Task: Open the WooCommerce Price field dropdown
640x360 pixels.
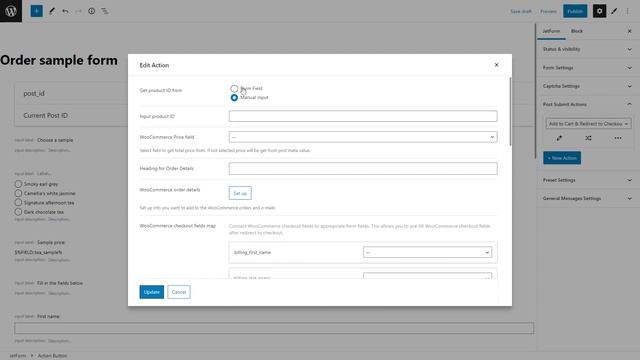Action: pyautogui.click(x=363, y=137)
